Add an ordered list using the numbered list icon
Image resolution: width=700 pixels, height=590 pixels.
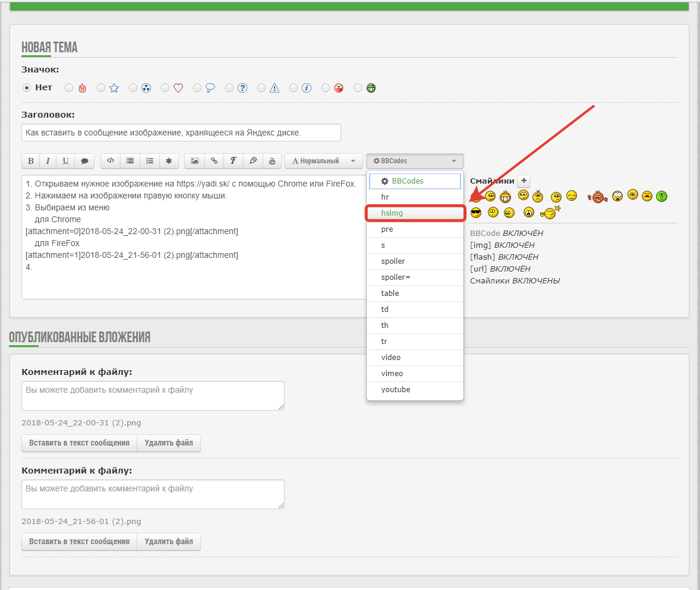150,161
